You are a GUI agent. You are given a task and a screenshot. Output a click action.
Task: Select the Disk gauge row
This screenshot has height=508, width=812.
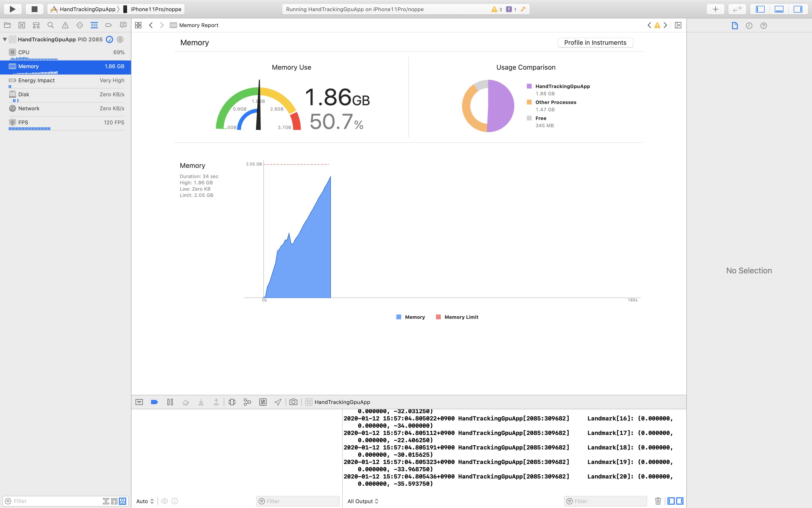(x=66, y=95)
